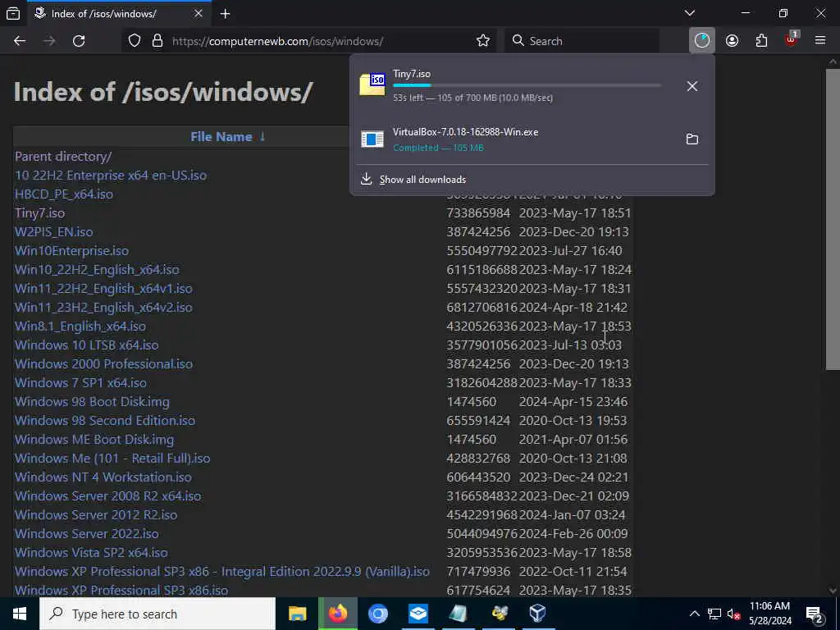
Task: Open the Windows Start menu
Action: point(20,614)
